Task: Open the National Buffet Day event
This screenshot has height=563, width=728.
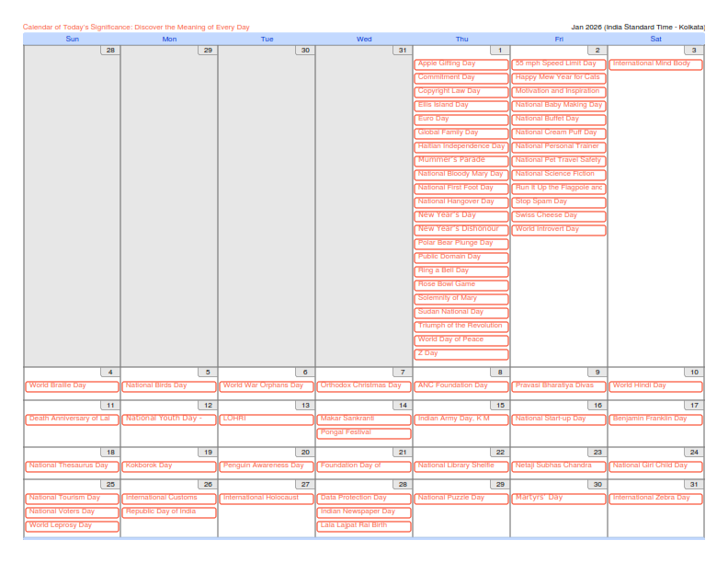Action: tap(559, 120)
